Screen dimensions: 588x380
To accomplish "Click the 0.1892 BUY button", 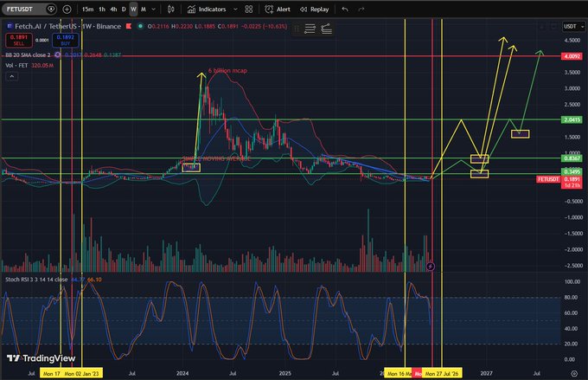I will pyautogui.click(x=65, y=40).
